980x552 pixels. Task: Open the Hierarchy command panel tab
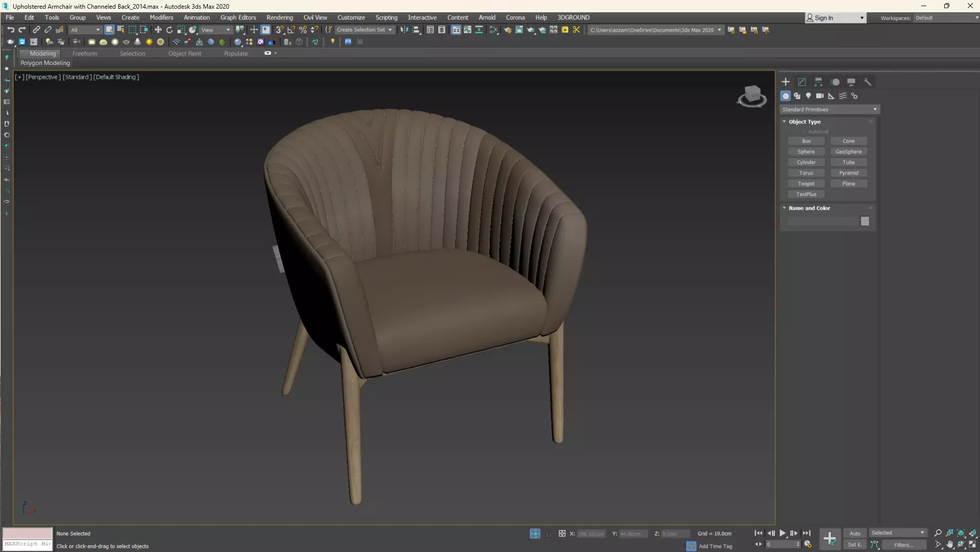click(818, 82)
